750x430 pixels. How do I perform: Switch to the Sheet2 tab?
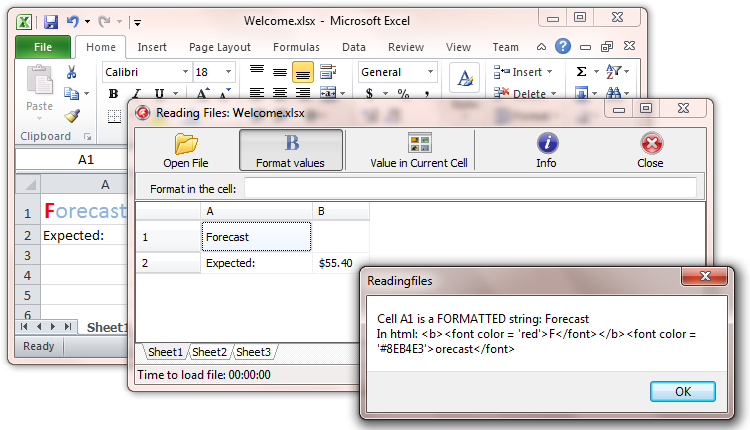point(209,352)
